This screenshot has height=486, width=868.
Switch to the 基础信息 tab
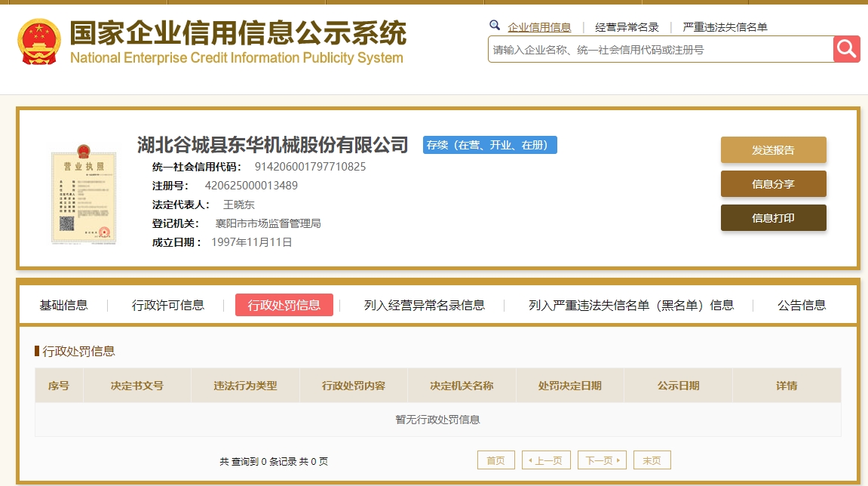point(63,305)
